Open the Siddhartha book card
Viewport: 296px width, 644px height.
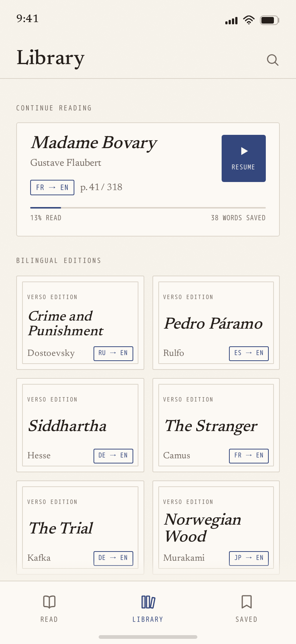(80, 425)
